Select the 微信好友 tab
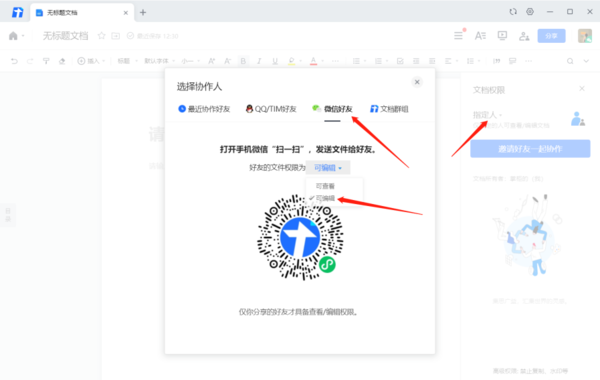Viewport: 600px width, 380px height. [332, 109]
